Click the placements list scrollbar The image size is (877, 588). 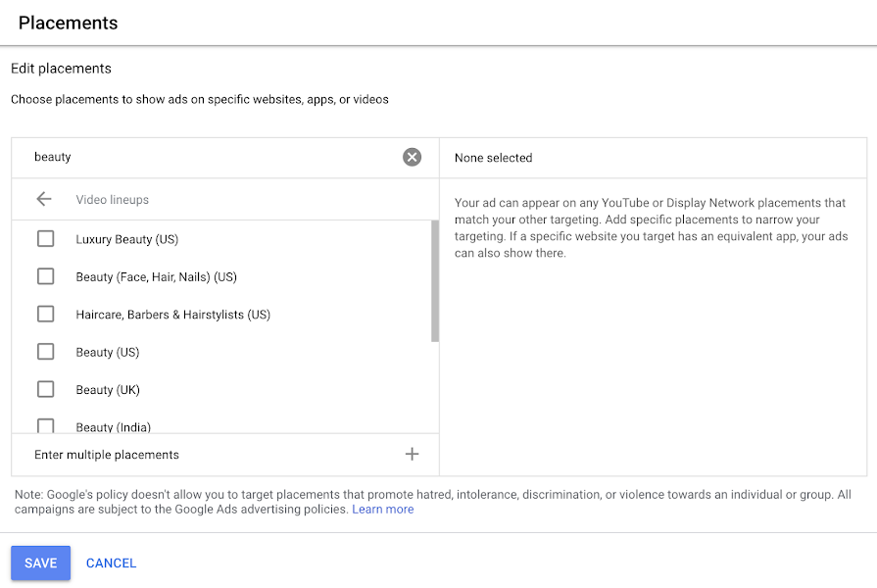(x=435, y=282)
